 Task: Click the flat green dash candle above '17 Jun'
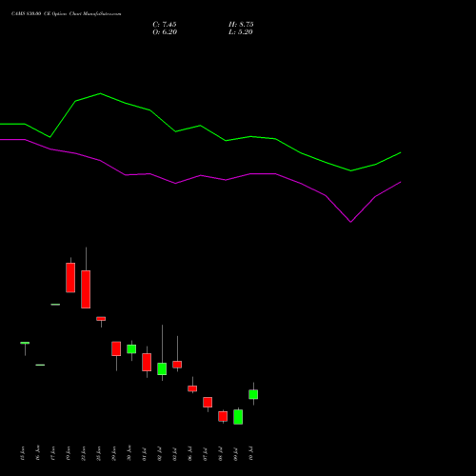55,305
